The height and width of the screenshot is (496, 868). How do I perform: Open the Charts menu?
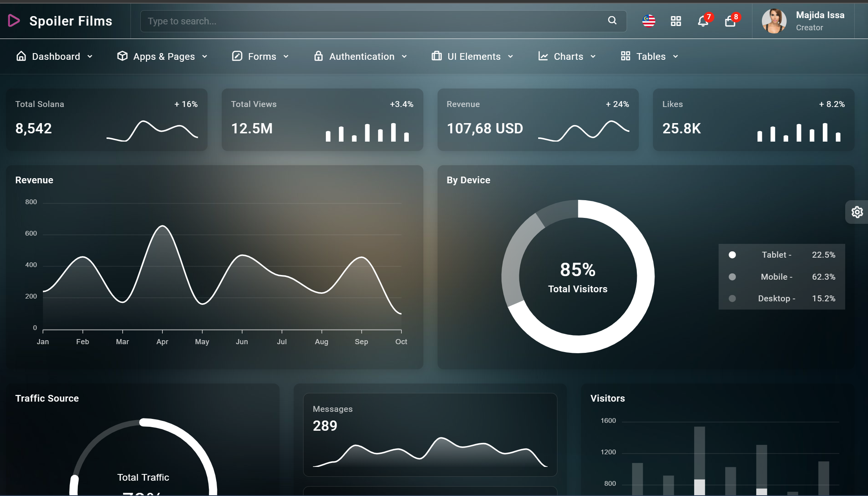click(x=568, y=57)
